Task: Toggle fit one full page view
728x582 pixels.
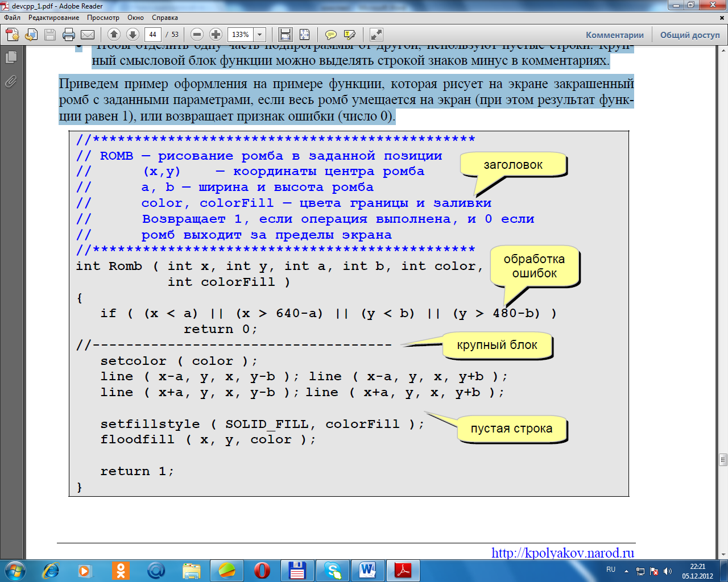Action: click(305, 35)
